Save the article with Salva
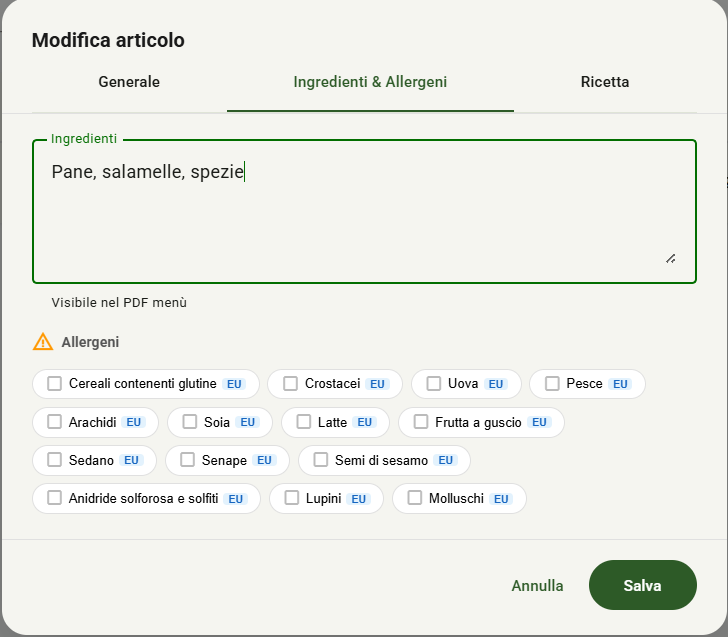Screen dimensions: 728x637 point(643,585)
